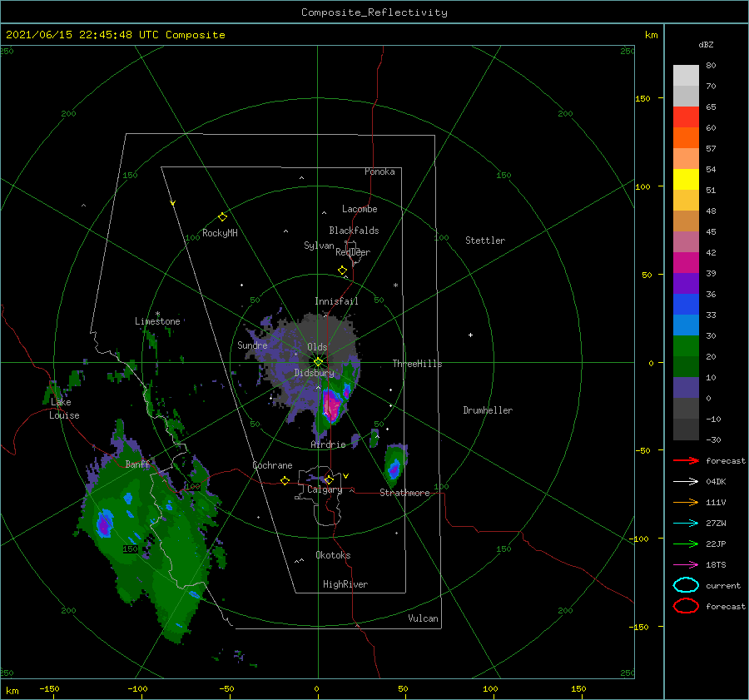Click the Cochrane label

[x=272, y=465]
